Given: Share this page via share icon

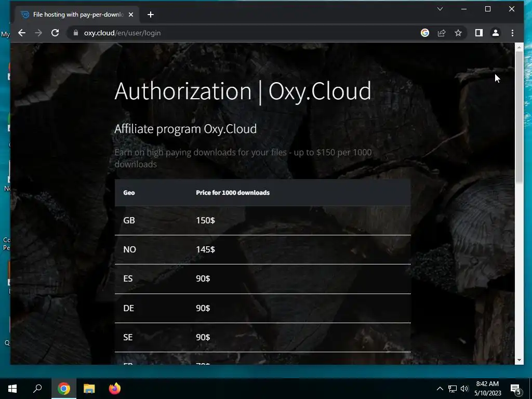Looking at the screenshot, I should coord(442,33).
